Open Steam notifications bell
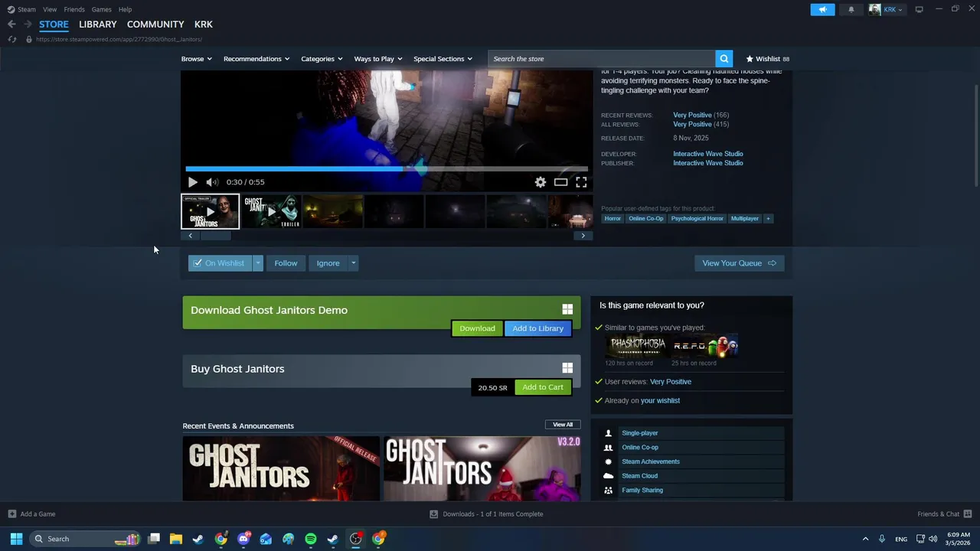 coord(851,9)
